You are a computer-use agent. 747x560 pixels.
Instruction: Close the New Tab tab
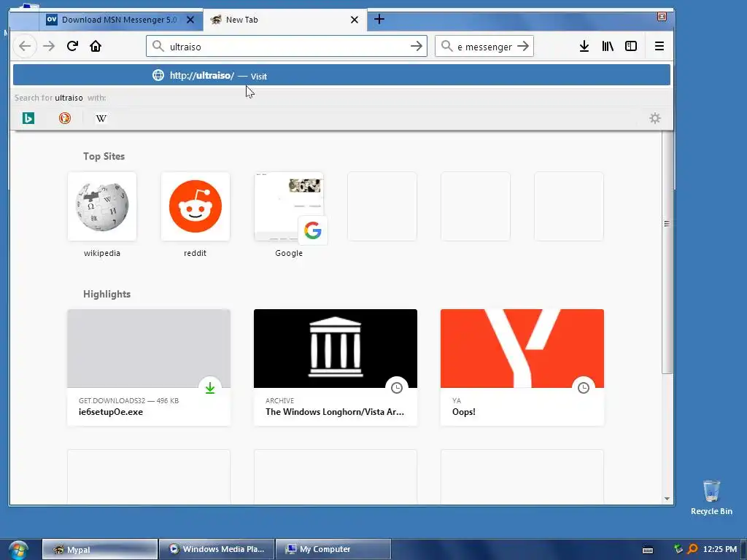click(x=355, y=20)
